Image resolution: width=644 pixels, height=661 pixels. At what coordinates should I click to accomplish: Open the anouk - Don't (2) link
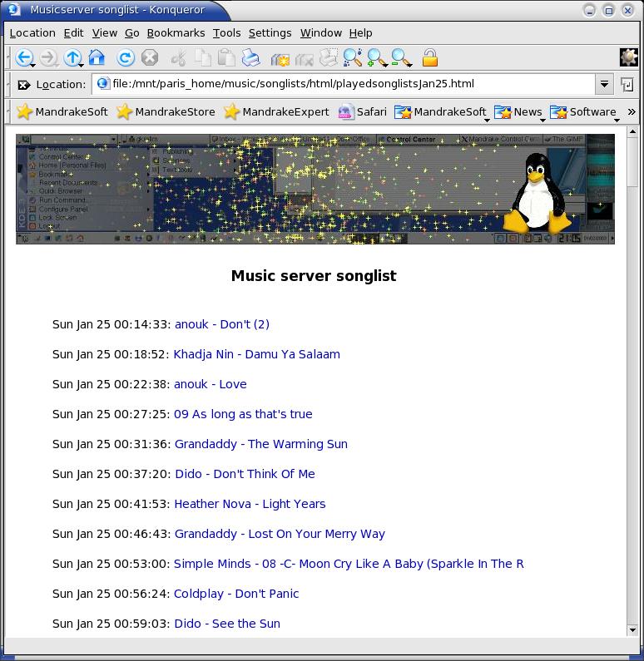(x=222, y=324)
